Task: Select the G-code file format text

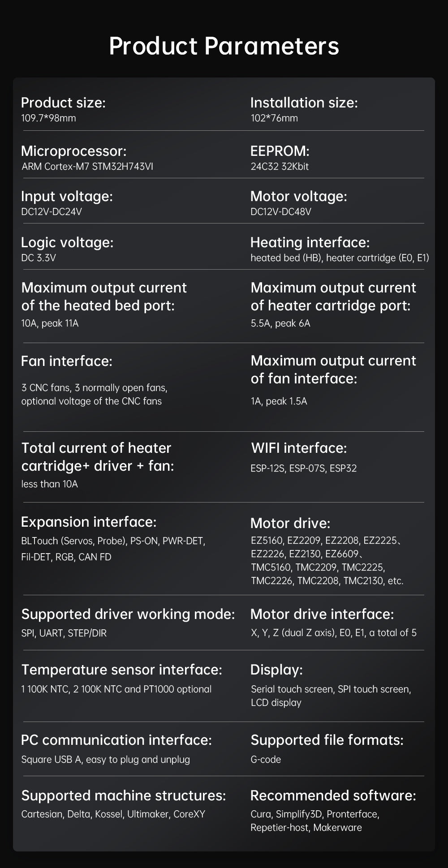Action: coord(266,760)
